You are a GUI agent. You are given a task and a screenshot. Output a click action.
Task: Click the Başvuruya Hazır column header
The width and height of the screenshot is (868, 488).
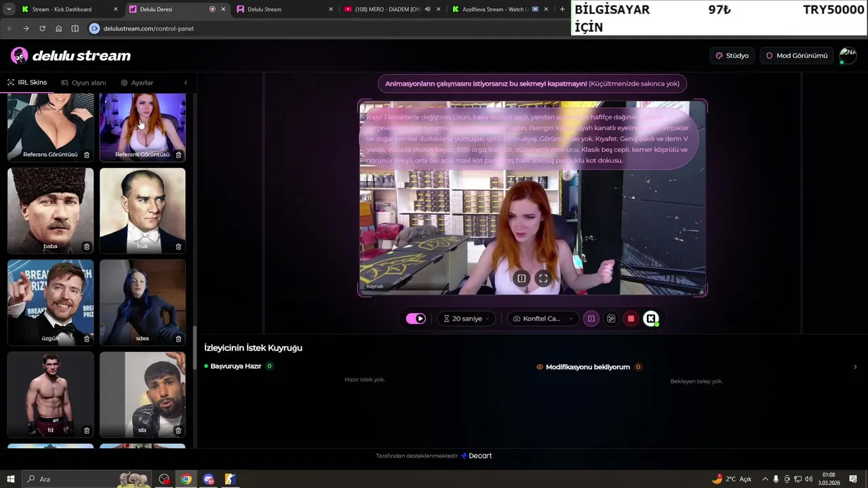[x=235, y=366]
